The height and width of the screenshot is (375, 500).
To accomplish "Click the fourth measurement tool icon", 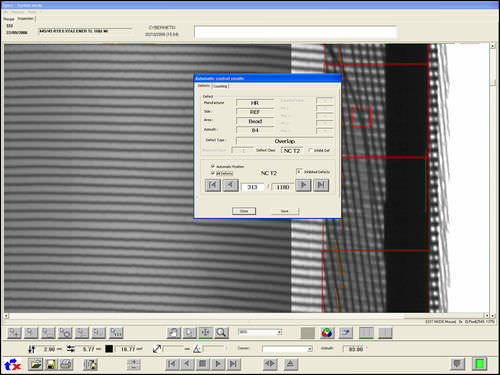I will pos(65,332).
